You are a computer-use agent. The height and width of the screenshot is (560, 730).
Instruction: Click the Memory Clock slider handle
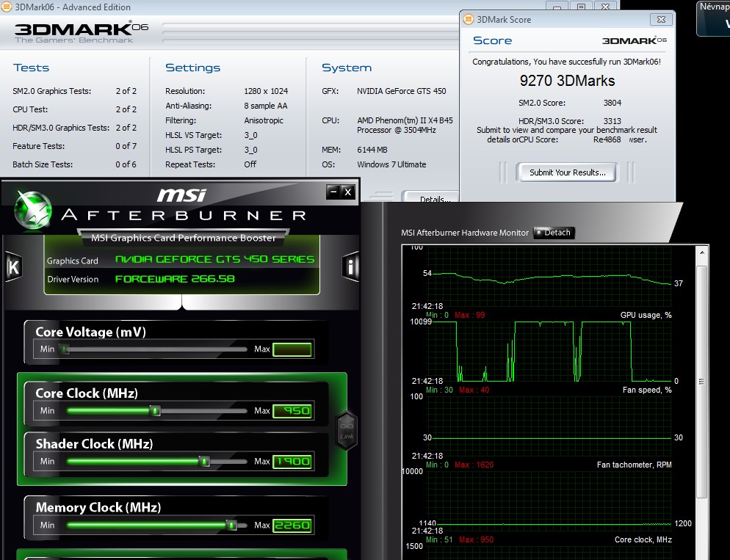(x=231, y=525)
